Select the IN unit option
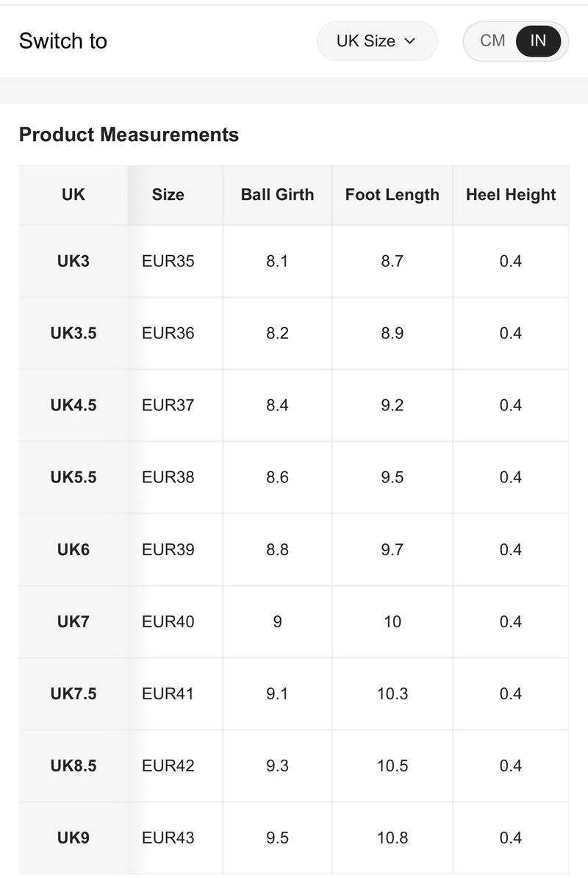The width and height of the screenshot is (588, 878). [x=537, y=41]
